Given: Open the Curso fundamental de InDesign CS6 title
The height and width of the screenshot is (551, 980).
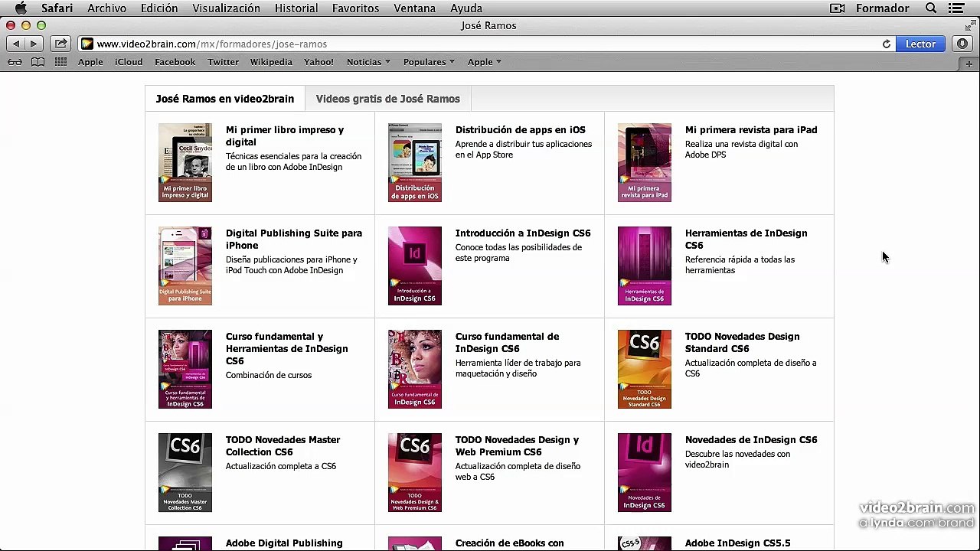Looking at the screenshot, I should 507,343.
